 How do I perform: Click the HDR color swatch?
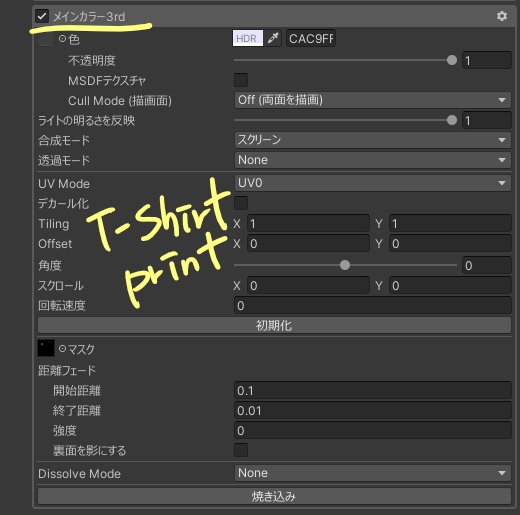click(x=248, y=38)
